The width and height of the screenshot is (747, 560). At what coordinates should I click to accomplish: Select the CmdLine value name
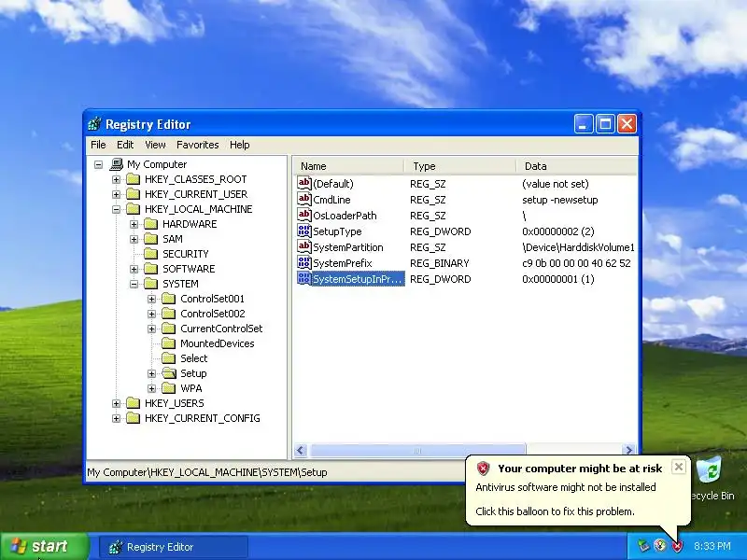[331, 200]
